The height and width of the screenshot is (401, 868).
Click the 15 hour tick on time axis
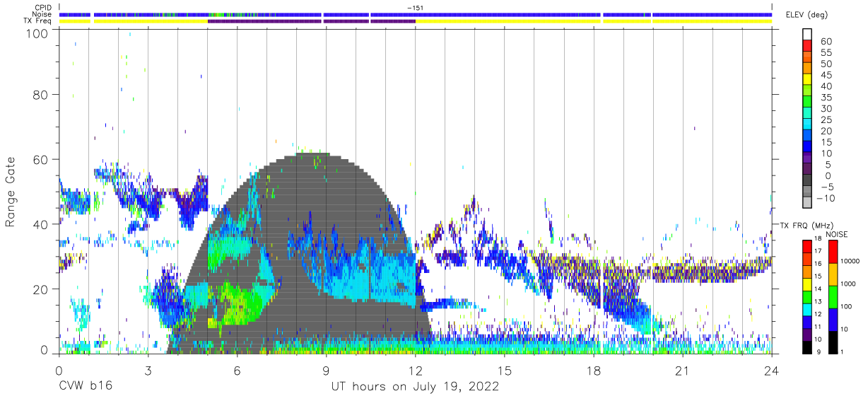pyautogui.click(x=505, y=370)
